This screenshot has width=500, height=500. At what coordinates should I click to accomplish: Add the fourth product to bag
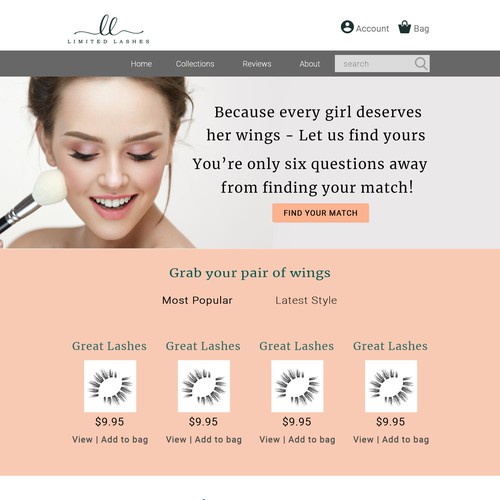point(405,440)
